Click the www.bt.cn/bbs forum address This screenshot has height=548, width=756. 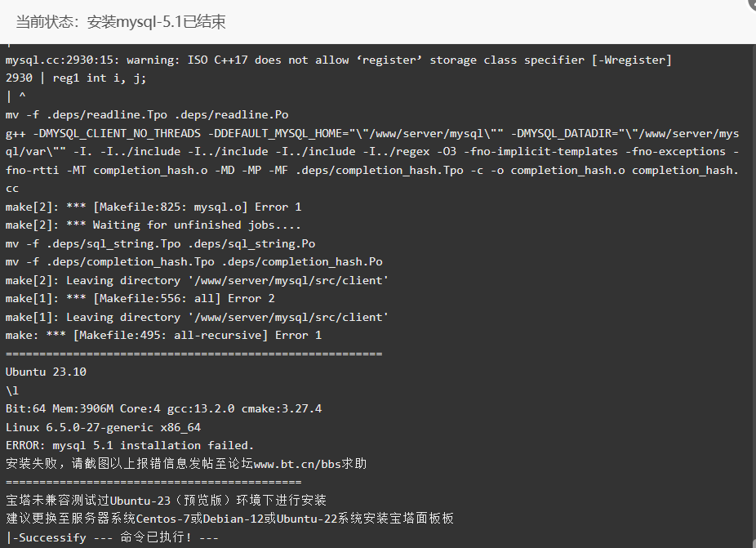(296, 464)
